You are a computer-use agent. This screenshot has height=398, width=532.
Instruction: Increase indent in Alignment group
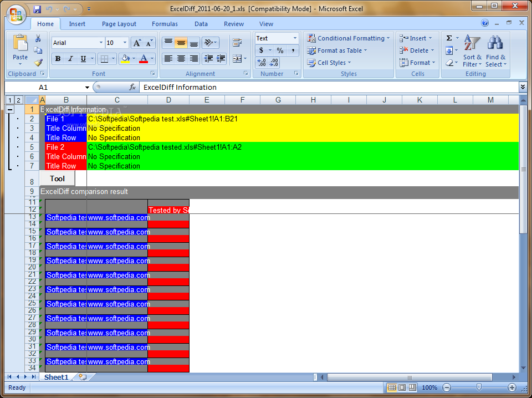click(221, 59)
